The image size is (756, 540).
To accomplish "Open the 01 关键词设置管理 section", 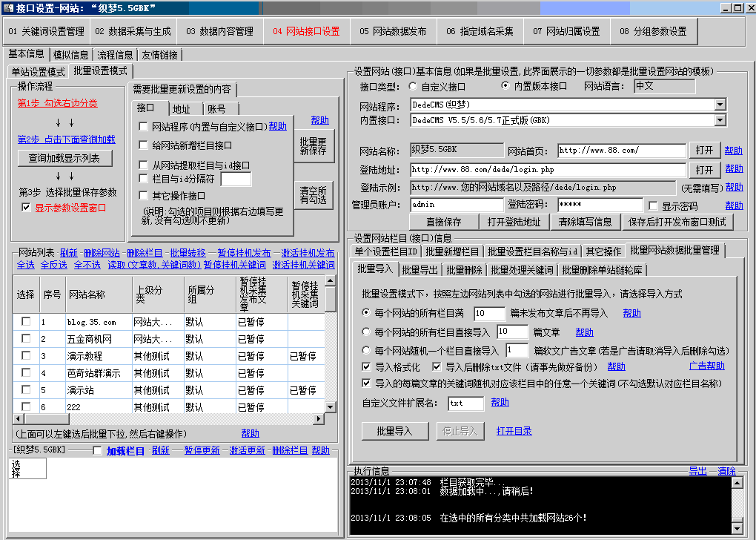I will [46, 31].
